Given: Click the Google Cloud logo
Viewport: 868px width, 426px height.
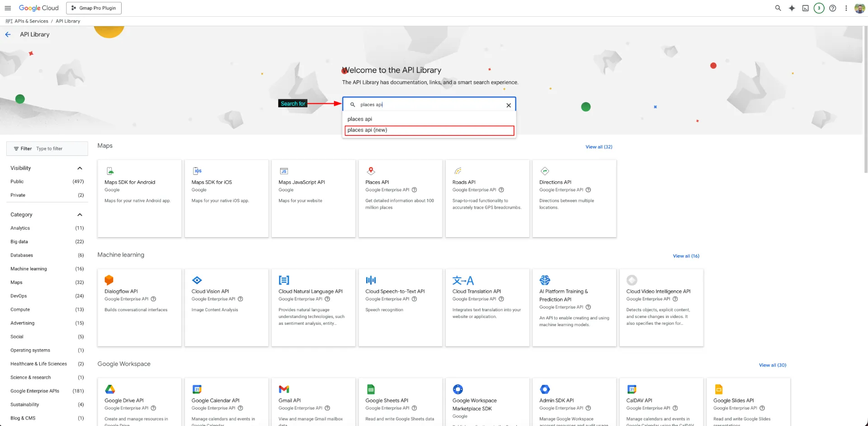Looking at the screenshot, I should (39, 8).
